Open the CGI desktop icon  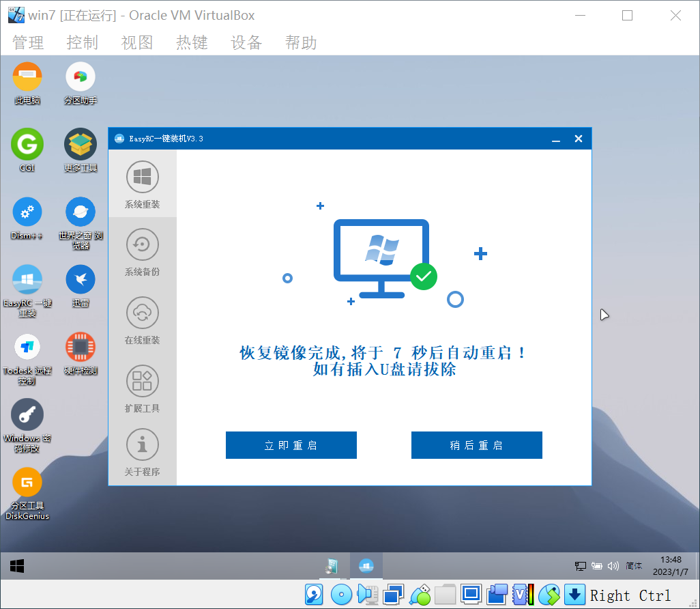(x=27, y=151)
